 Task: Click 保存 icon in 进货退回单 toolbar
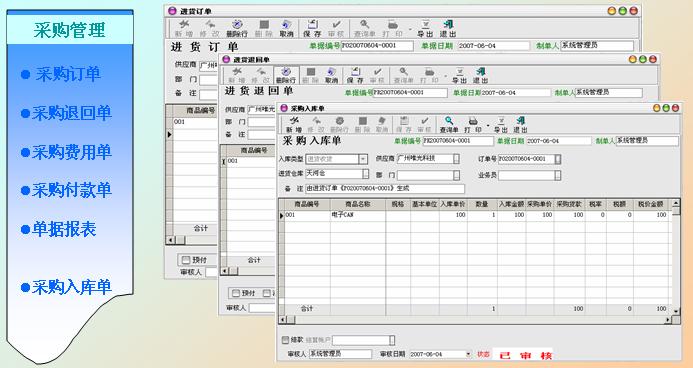[355, 76]
